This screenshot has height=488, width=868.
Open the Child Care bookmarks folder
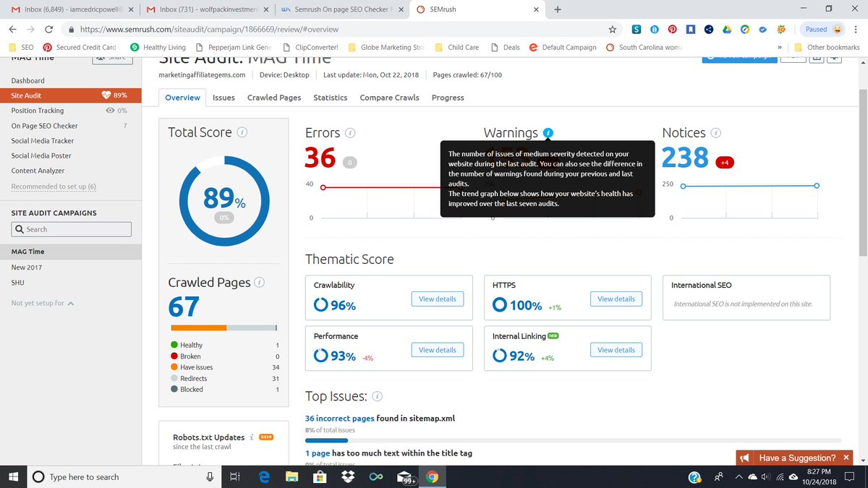pyautogui.click(x=457, y=48)
